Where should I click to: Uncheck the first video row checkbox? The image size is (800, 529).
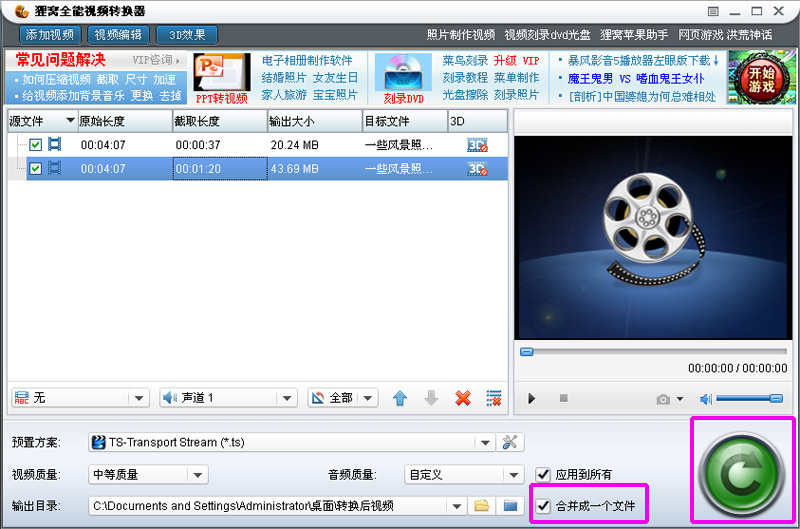pyautogui.click(x=35, y=145)
